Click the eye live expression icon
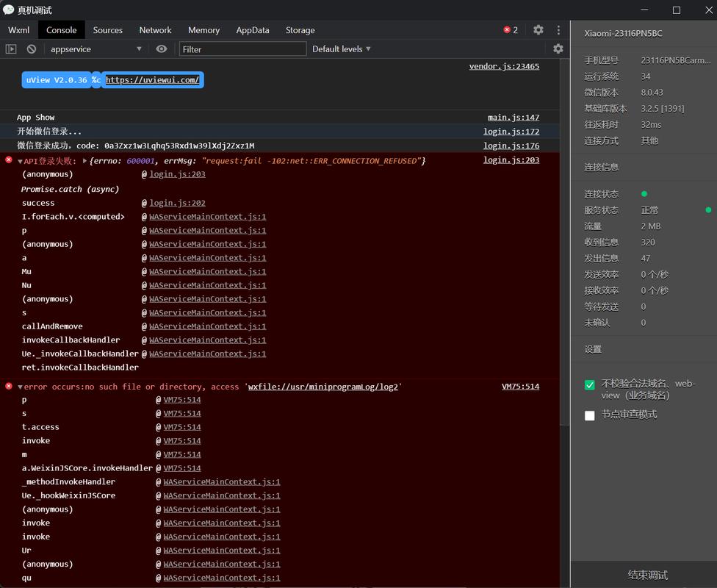The height and width of the screenshot is (588, 717). [162, 49]
